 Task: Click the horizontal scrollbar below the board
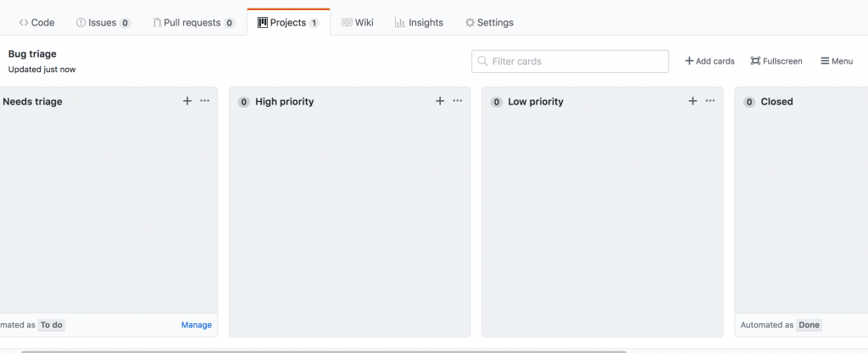[322, 350]
